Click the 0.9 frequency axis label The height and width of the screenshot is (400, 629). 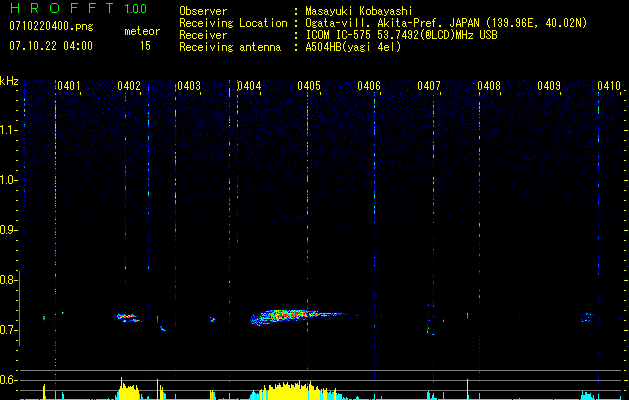[8, 230]
